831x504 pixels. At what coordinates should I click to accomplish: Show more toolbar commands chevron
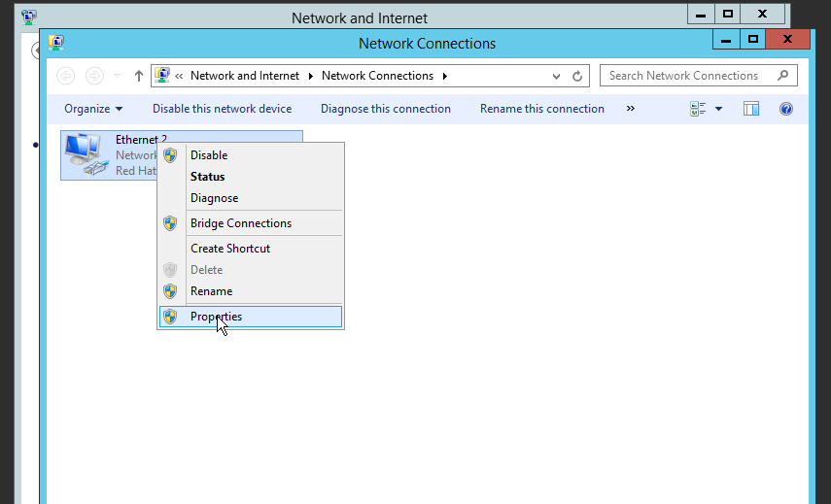click(630, 109)
